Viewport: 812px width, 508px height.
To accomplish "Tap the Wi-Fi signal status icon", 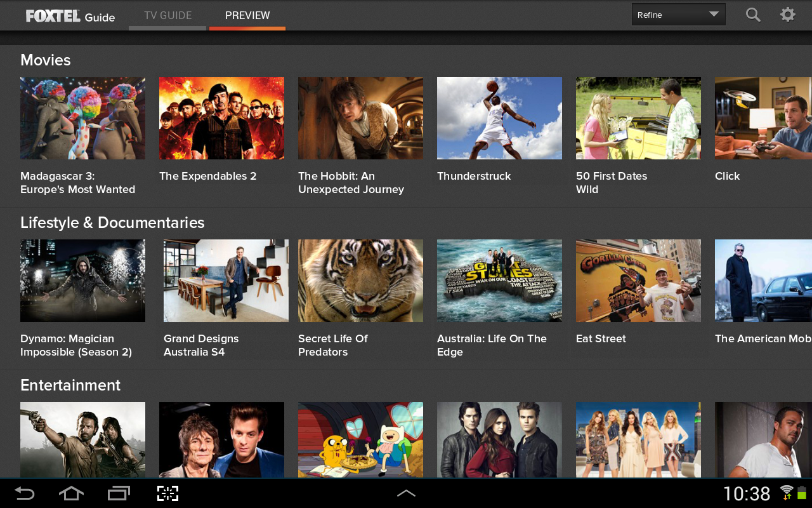I will point(787,492).
